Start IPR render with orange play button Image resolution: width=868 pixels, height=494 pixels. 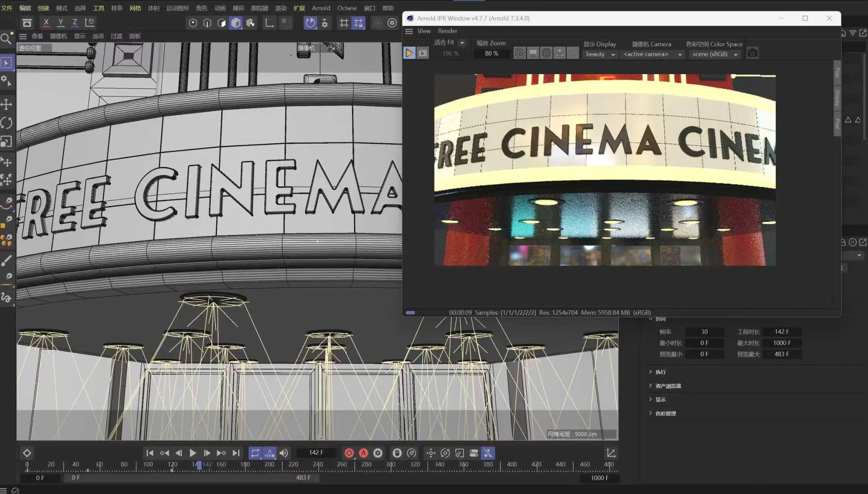pos(409,53)
